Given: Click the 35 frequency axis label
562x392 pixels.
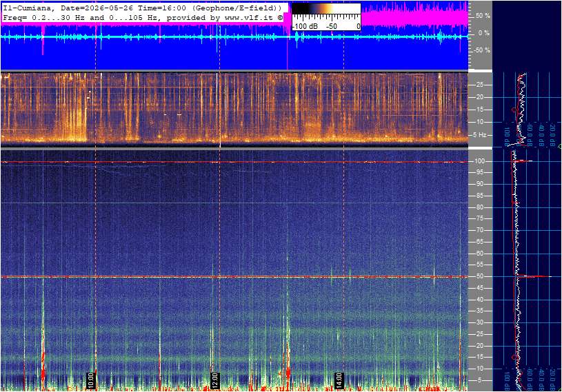Looking at the screenshot, I should pos(479,311).
